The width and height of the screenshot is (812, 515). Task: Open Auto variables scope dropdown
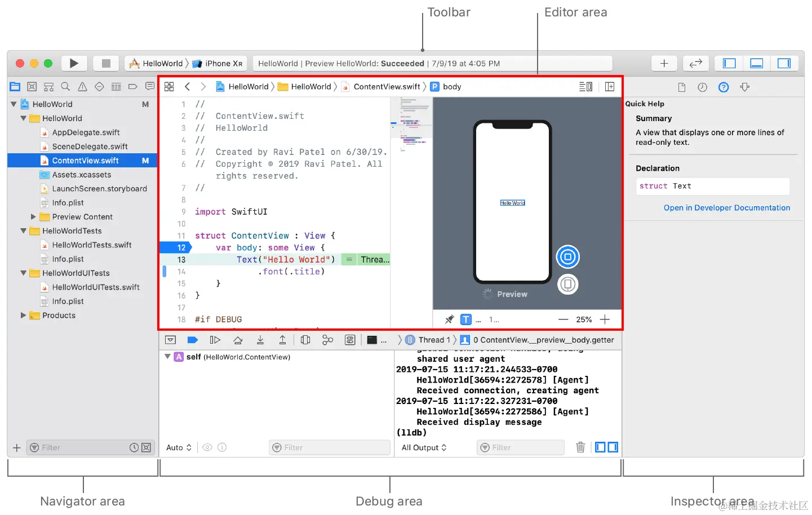pyautogui.click(x=179, y=447)
